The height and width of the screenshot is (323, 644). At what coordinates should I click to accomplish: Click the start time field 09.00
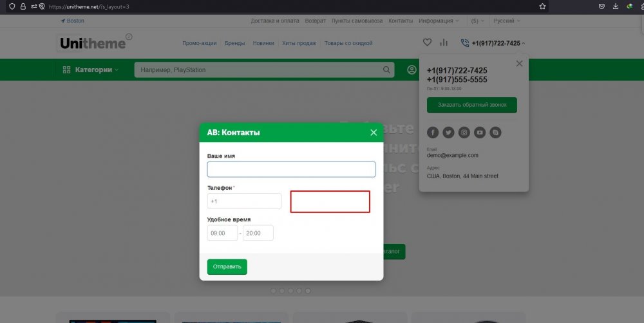tap(222, 233)
